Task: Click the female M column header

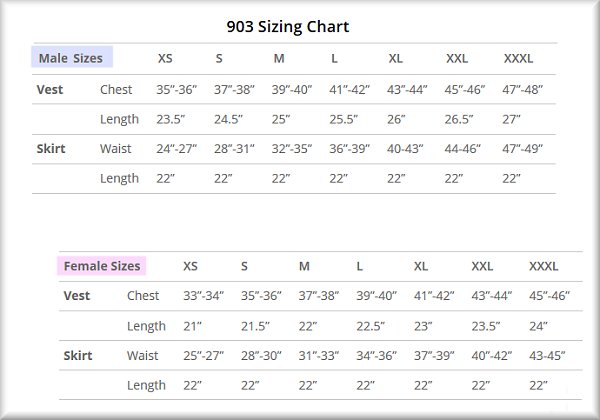Action: coord(304,267)
